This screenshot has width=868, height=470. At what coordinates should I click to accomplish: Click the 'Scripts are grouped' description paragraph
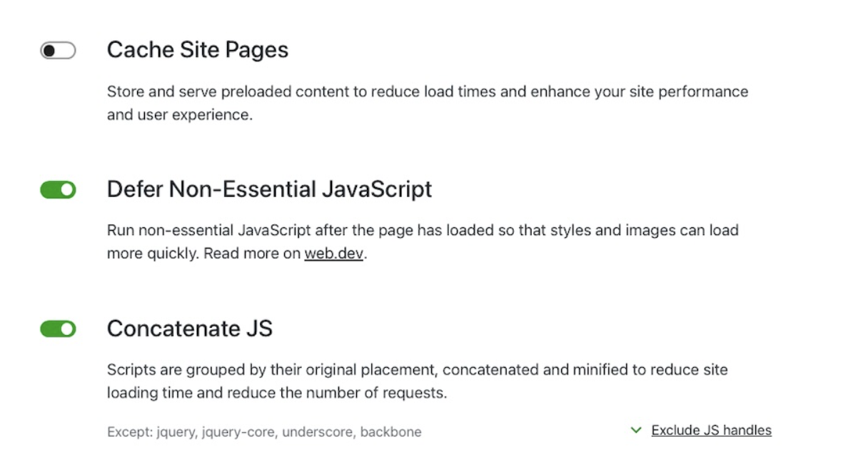click(417, 370)
